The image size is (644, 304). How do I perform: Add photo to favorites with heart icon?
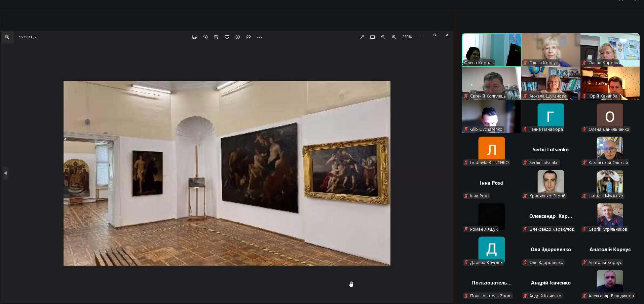pyautogui.click(x=227, y=37)
